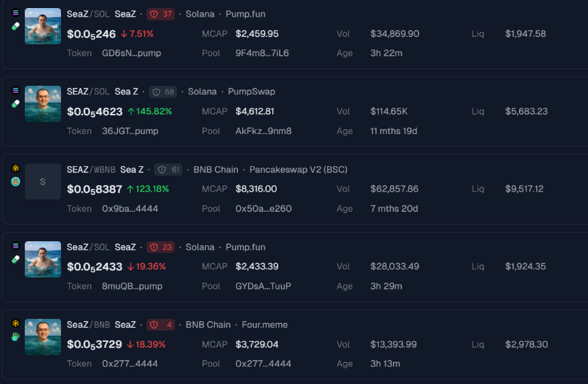Click red security score 23 badge
The image size is (588, 384).
tap(160, 247)
